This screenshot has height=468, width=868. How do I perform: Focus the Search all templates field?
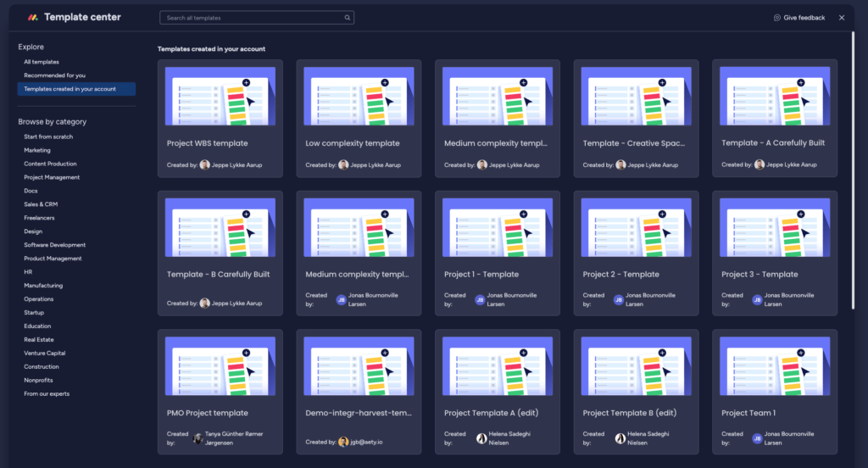click(257, 18)
